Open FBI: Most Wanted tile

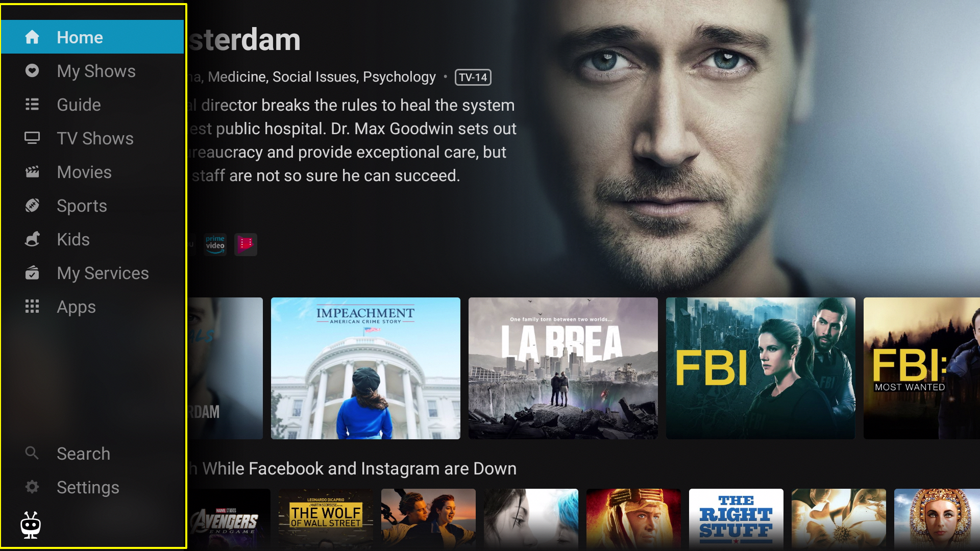922,368
